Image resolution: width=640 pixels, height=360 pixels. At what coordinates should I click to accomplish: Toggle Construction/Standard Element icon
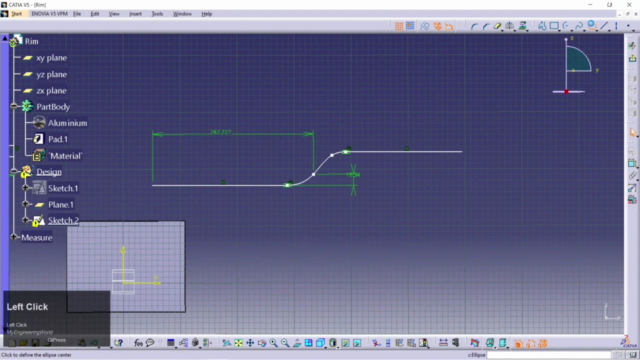click(425, 26)
